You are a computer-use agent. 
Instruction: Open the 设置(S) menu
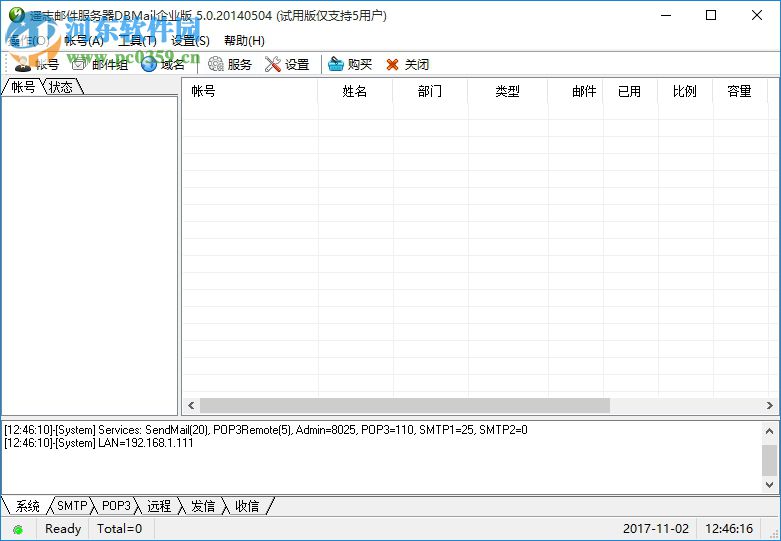(190, 40)
